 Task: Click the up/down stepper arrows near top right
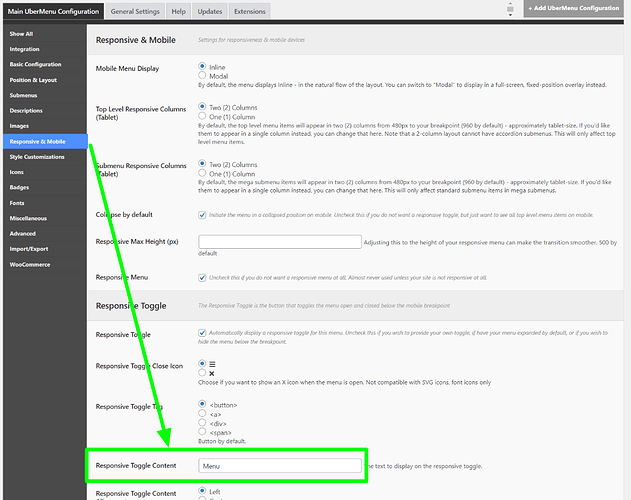510,9
